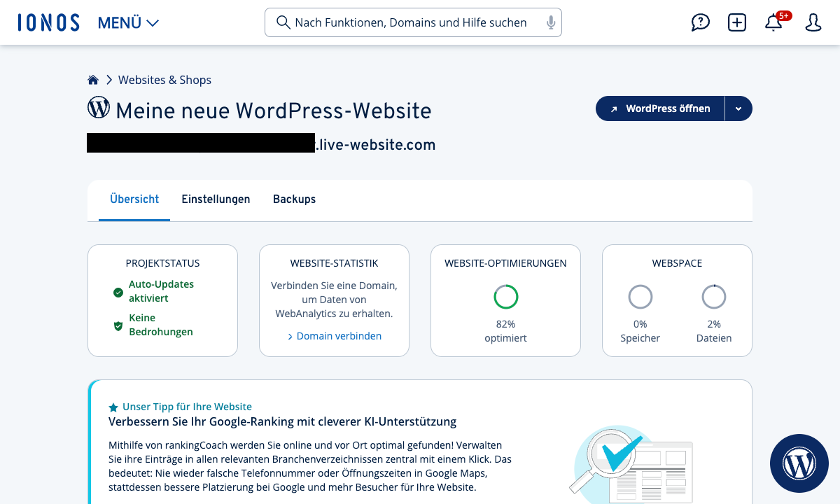Click the IONOS logo
This screenshot has height=504, width=840.
point(48,22)
